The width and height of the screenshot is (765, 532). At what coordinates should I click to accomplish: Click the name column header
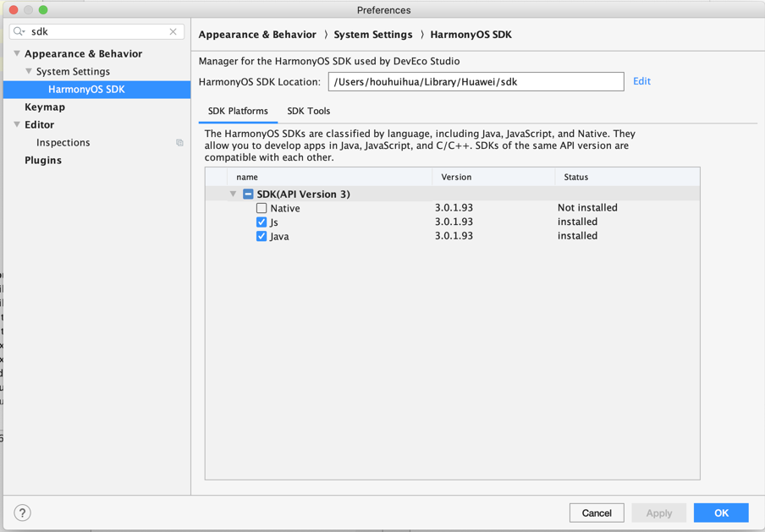[x=329, y=177]
